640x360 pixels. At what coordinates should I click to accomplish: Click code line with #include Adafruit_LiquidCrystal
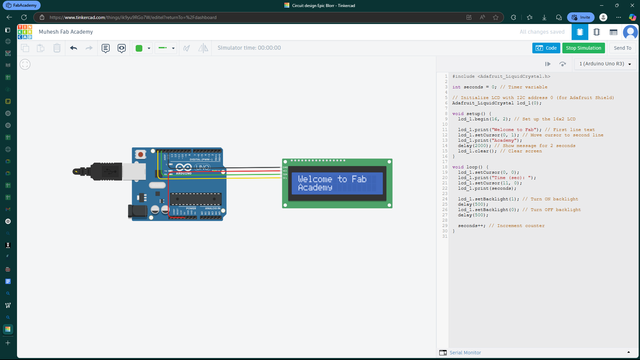click(x=501, y=76)
